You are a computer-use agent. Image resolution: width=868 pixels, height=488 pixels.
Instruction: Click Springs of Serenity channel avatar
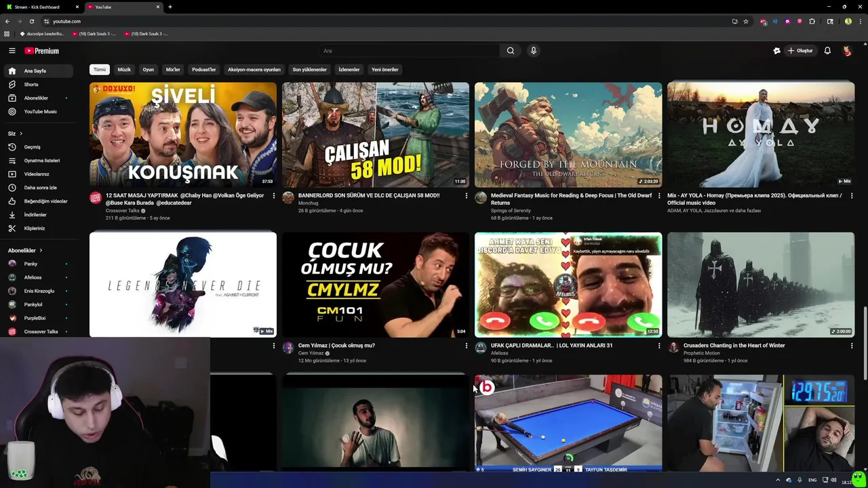[x=481, y=197]
